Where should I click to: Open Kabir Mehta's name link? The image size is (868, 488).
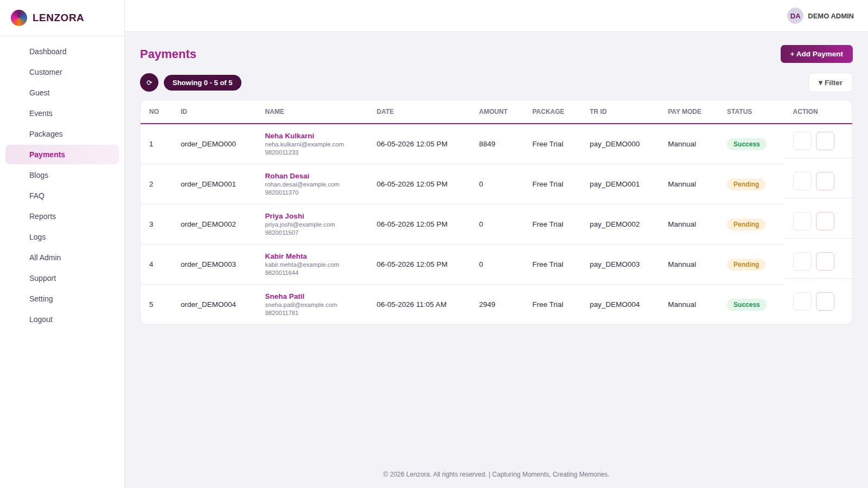[286, 256]
